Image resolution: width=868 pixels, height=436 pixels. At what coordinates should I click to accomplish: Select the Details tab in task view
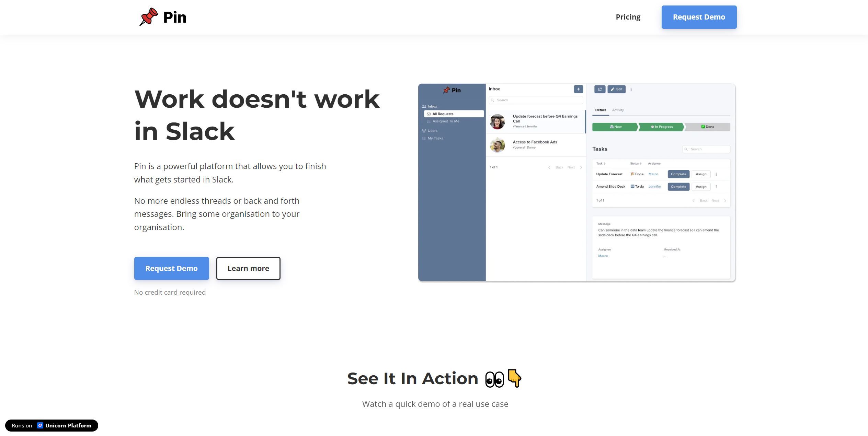[601, 110]
